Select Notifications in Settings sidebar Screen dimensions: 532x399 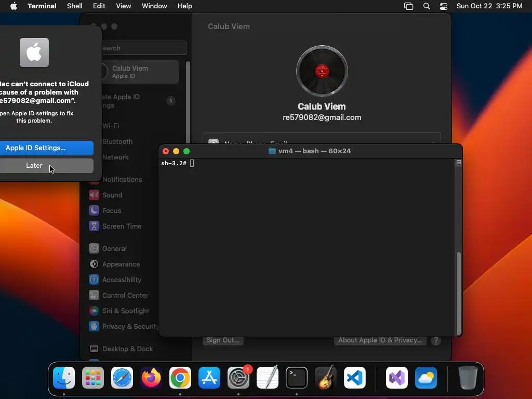[115, 179]
